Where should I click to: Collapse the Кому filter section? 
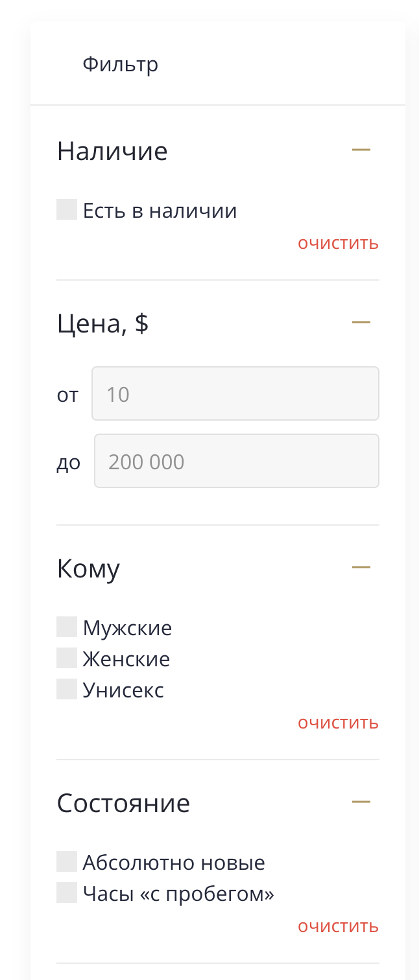pos(361,567)
